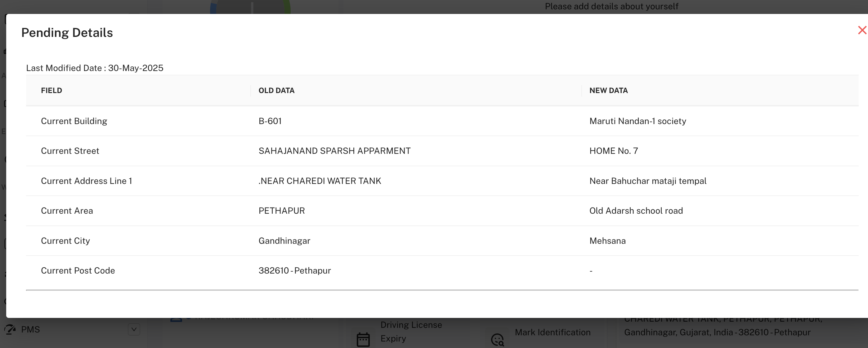Select the Mehsana new city value
This screenshot has height=348, width=868.
[607, 241]
